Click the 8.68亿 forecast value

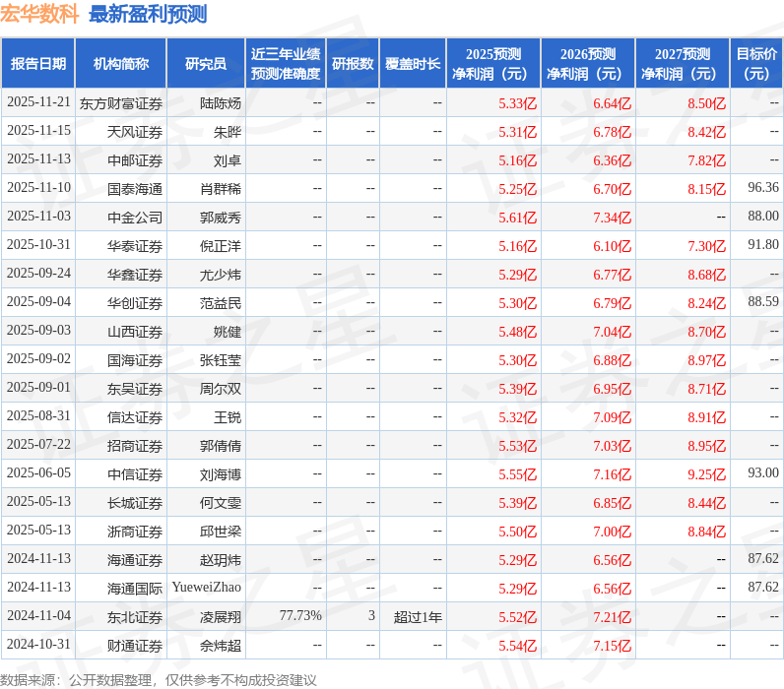706,275
